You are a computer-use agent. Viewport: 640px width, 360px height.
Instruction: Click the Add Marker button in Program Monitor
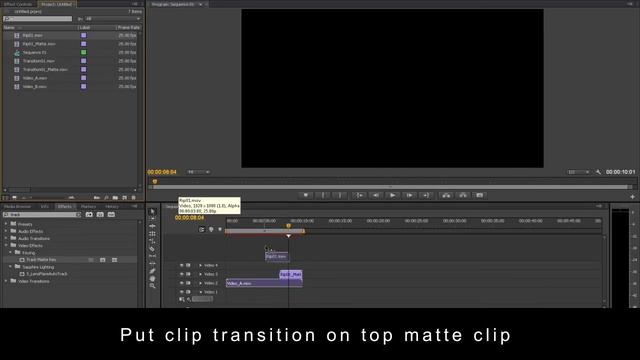(x=305, y=196)
